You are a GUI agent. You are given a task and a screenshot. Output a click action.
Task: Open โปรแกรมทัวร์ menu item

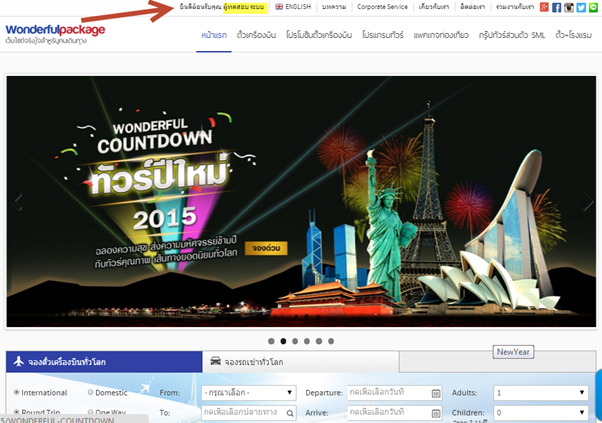(x=383, y=35)
